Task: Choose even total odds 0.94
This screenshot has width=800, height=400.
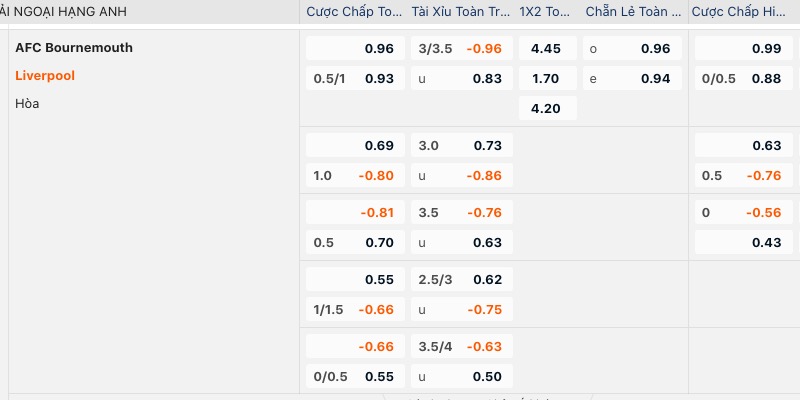Action: click(x=632, y=78)
